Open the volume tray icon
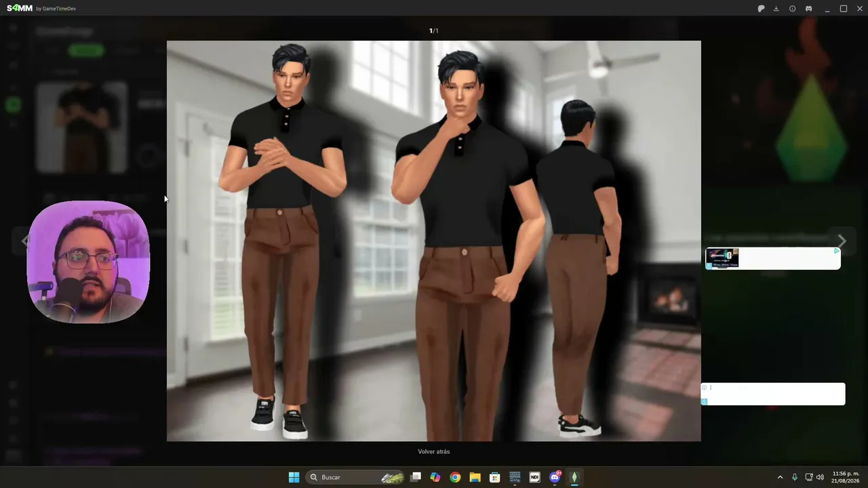 click(x=820, y=477)
